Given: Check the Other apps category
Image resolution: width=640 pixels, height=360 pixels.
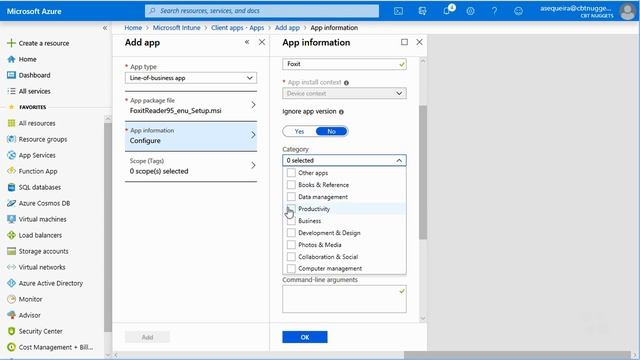Looking at the screenshot, I should [291, 173].
